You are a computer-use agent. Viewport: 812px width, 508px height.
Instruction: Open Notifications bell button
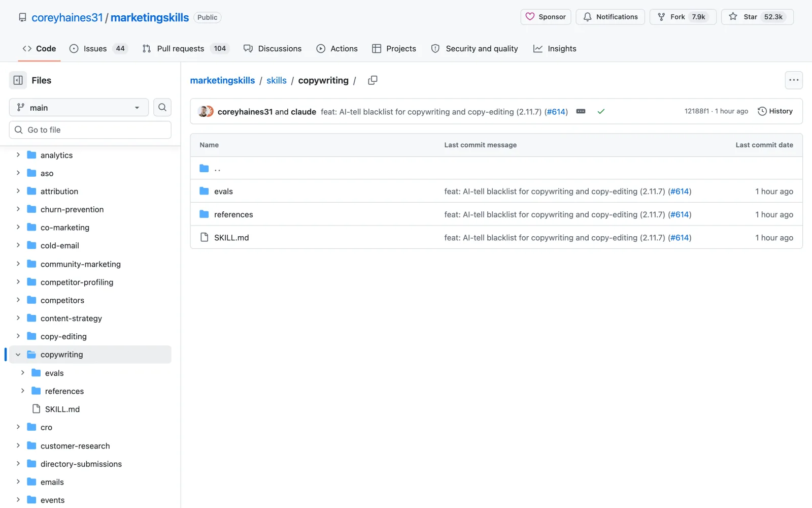point(610,17)
